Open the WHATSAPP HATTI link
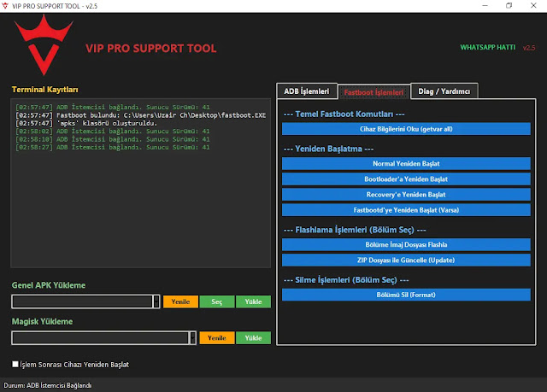Viewport: 547px width, 392px height. pyautogui.click(x=487, y=47)
